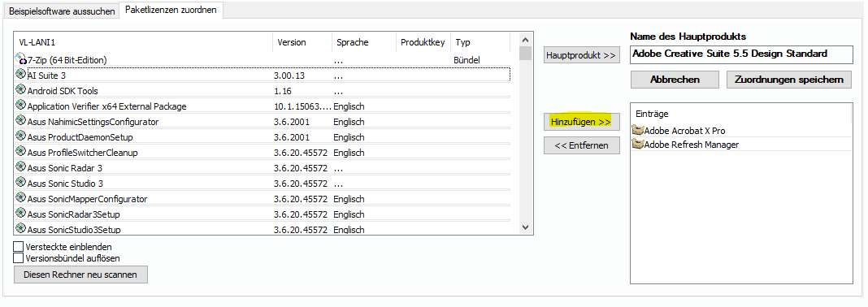Select Asus ProductDaemonSetup entry text
This screenshot has height=307, width=868.
80,137
